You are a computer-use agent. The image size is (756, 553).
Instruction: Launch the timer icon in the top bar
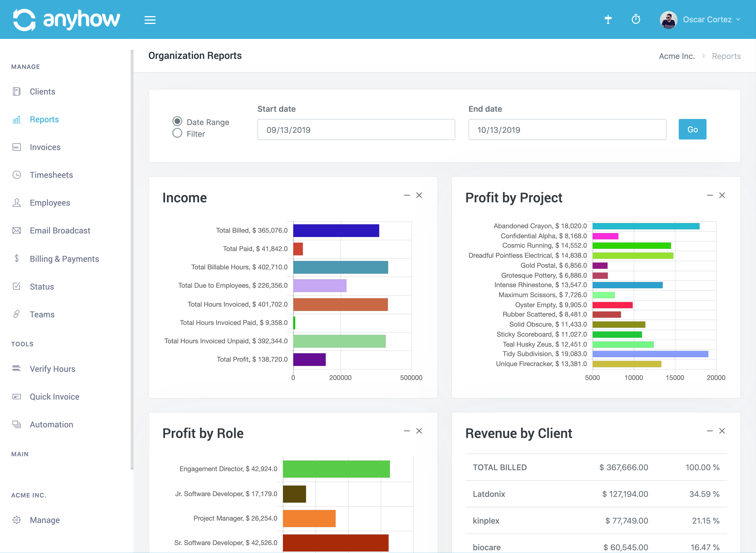coord(636,19)
